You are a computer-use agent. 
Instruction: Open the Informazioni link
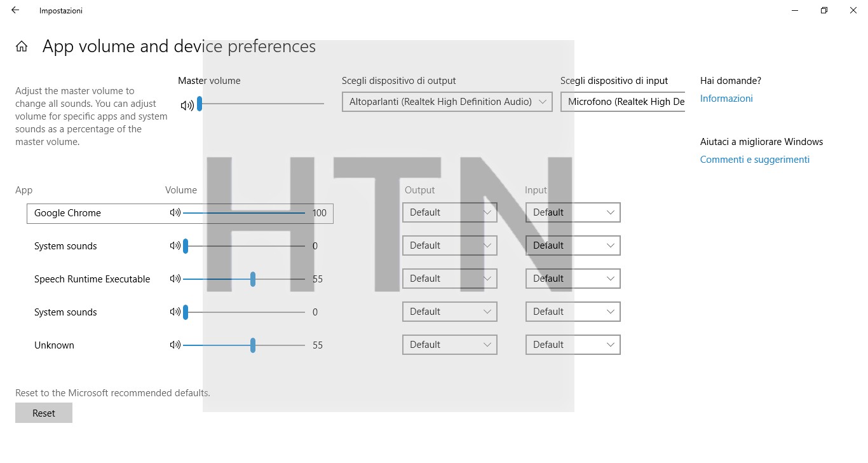click(x=726, y=99)
